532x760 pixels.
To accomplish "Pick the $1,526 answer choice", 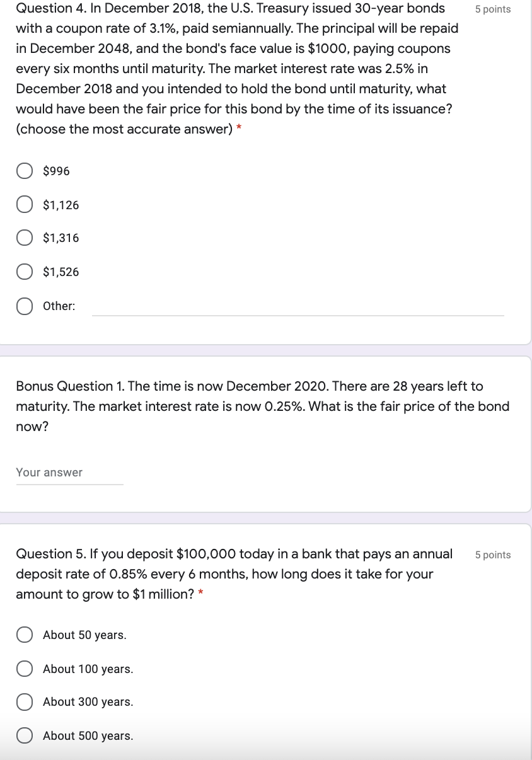I will [x=25, y=272].
